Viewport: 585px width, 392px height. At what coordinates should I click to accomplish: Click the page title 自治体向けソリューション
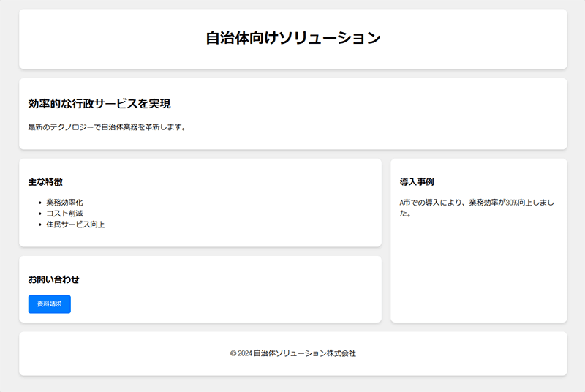(292, 39)
